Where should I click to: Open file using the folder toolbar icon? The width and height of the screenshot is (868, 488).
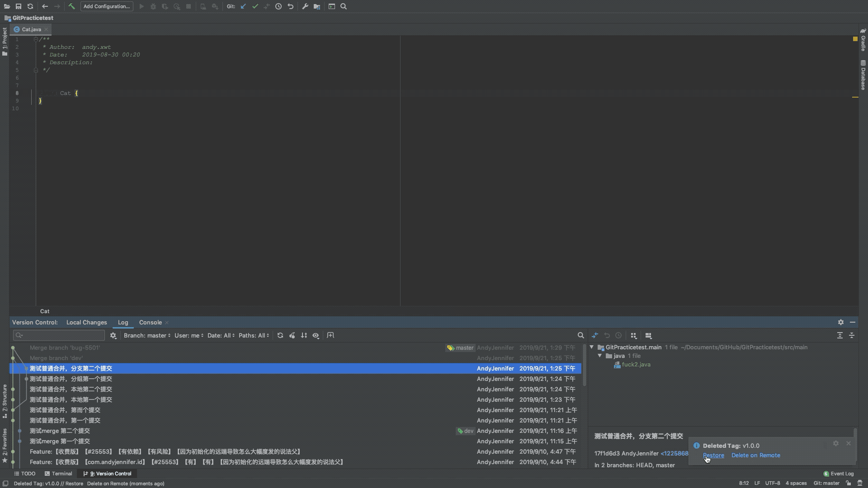pyautogui.click(x=7, y=6)
